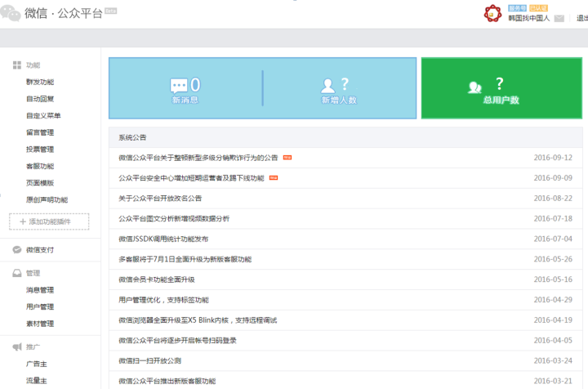Screen dimensions: 588x389
Task: Click the 推广 section heading
Action: (x=33, y=347)
